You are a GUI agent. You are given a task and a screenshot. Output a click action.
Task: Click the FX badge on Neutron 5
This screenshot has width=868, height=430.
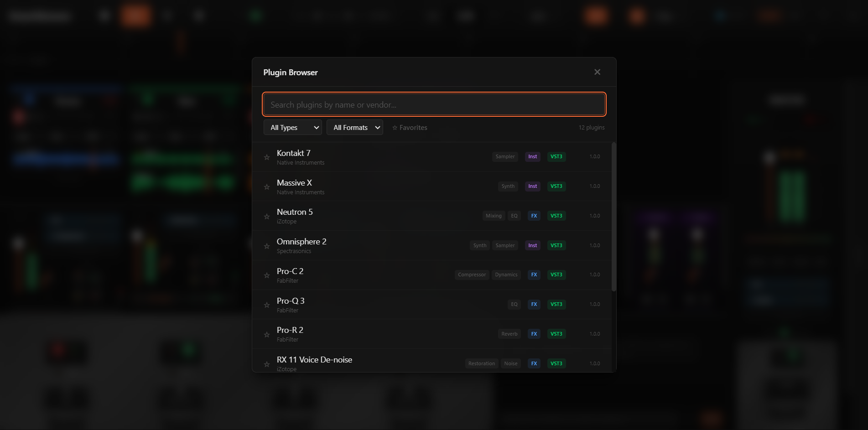click(x=534, y=216)
